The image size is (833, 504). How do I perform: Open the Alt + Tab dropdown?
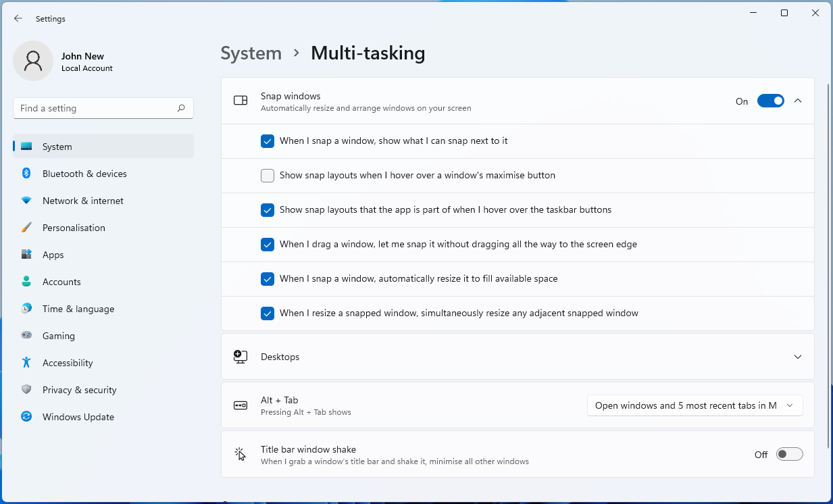695,405
